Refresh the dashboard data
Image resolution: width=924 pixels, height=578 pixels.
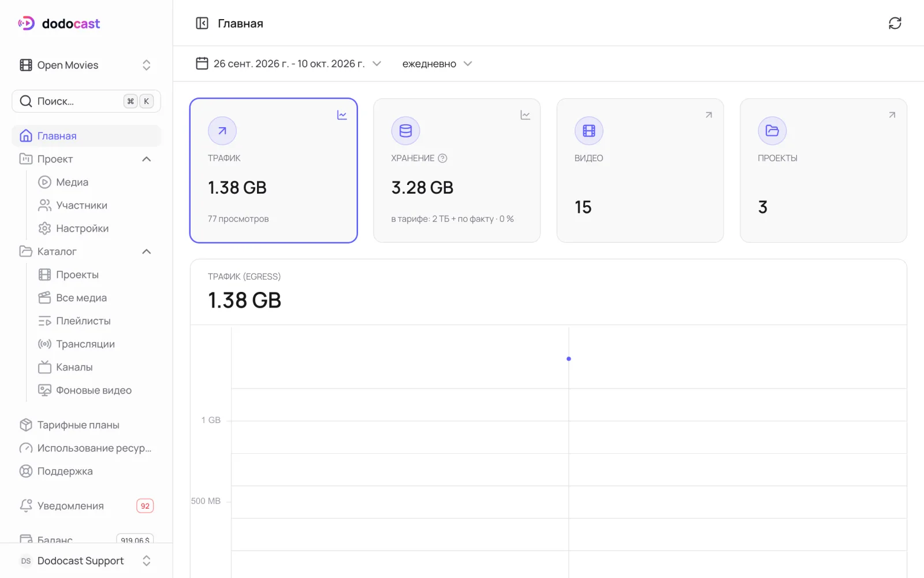[x=895, y=23]
